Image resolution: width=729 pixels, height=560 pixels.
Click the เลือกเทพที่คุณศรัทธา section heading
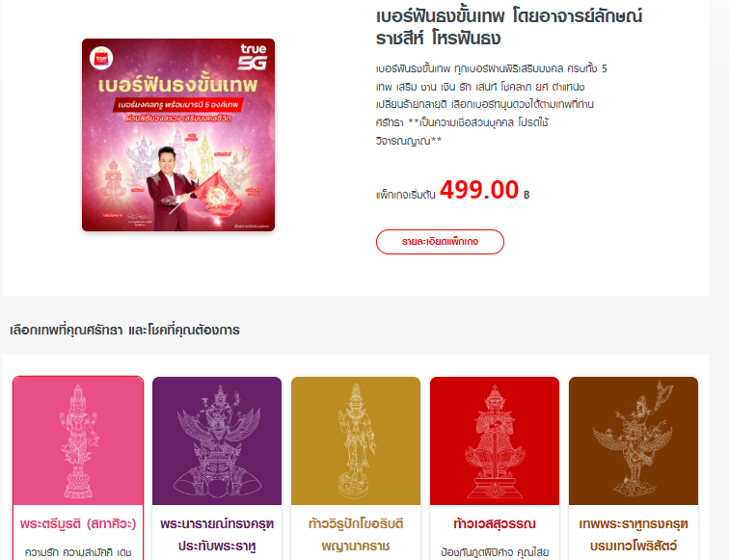click(x=124, y=330)
